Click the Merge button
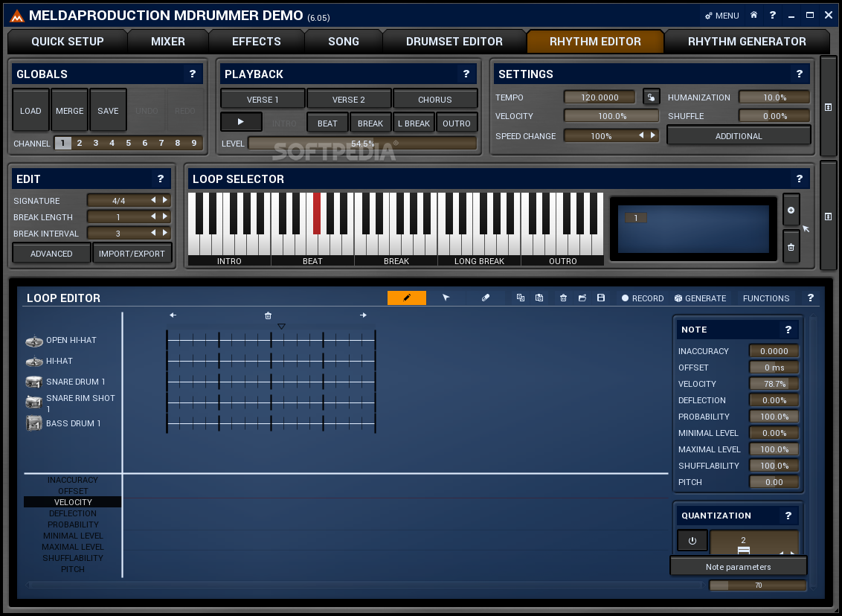The image size is (842, 616). (x=70, y=111)
